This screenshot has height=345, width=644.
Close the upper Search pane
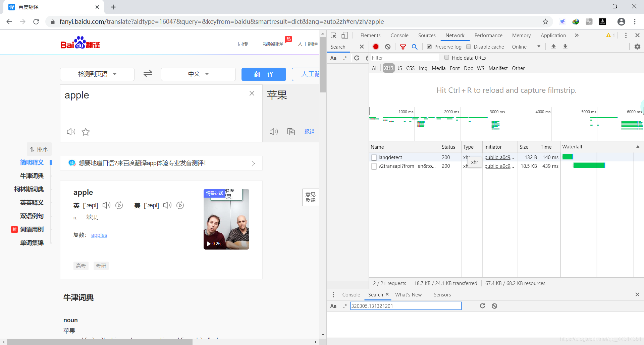[x=362, y=47]
